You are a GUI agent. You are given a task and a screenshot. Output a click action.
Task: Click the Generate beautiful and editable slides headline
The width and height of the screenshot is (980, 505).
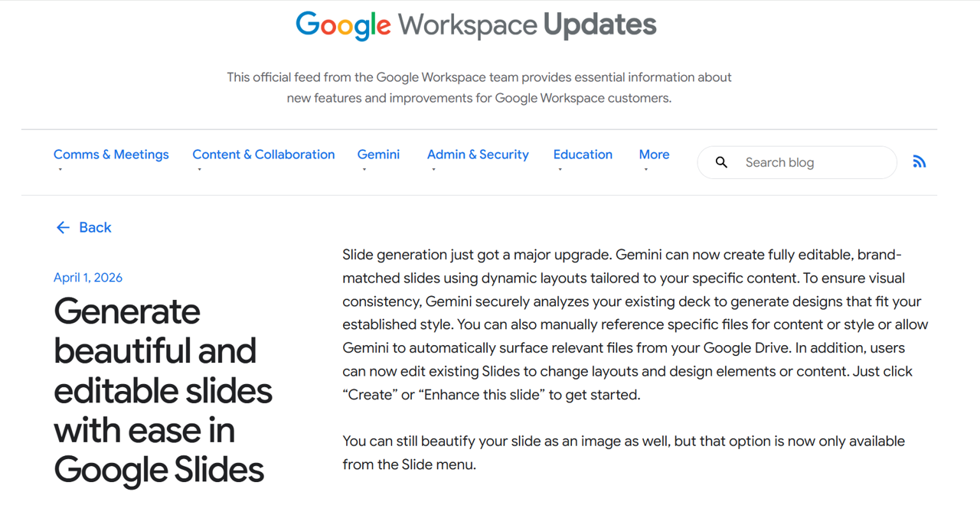162,390
